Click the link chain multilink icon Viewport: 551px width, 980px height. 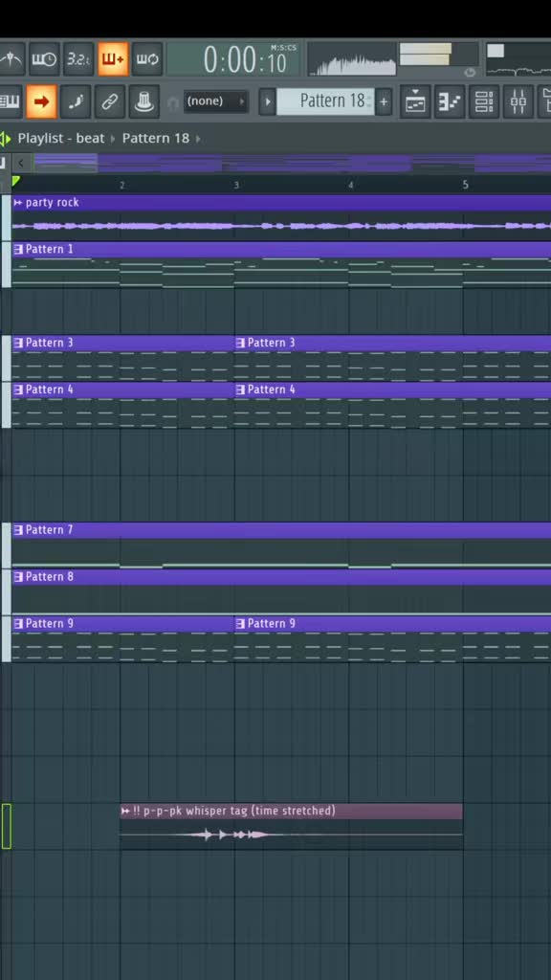click(x=110, y=101)
